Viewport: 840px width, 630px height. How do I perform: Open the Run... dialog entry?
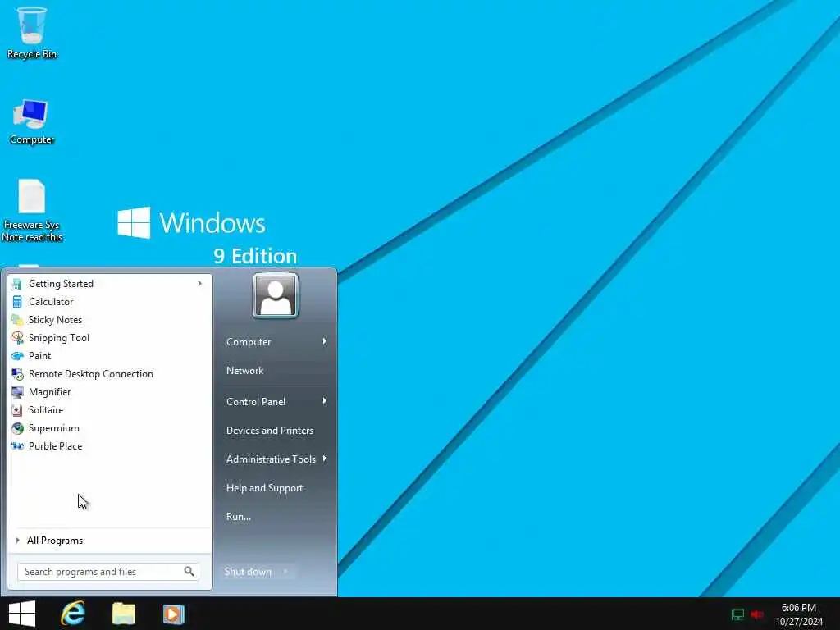(x=239, y=517)
